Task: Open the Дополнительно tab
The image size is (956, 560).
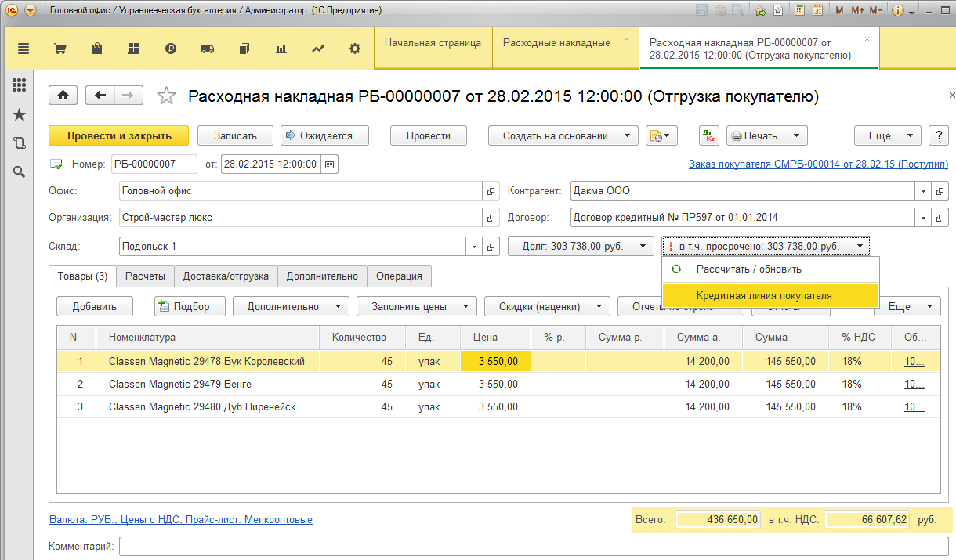Action: pyautogui.click(x=322, y=276)
